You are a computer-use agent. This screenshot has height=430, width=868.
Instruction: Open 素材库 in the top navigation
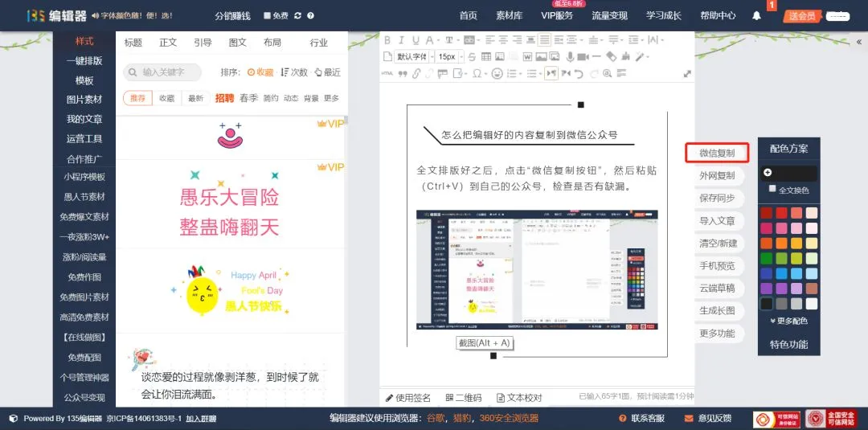(509, 15)
